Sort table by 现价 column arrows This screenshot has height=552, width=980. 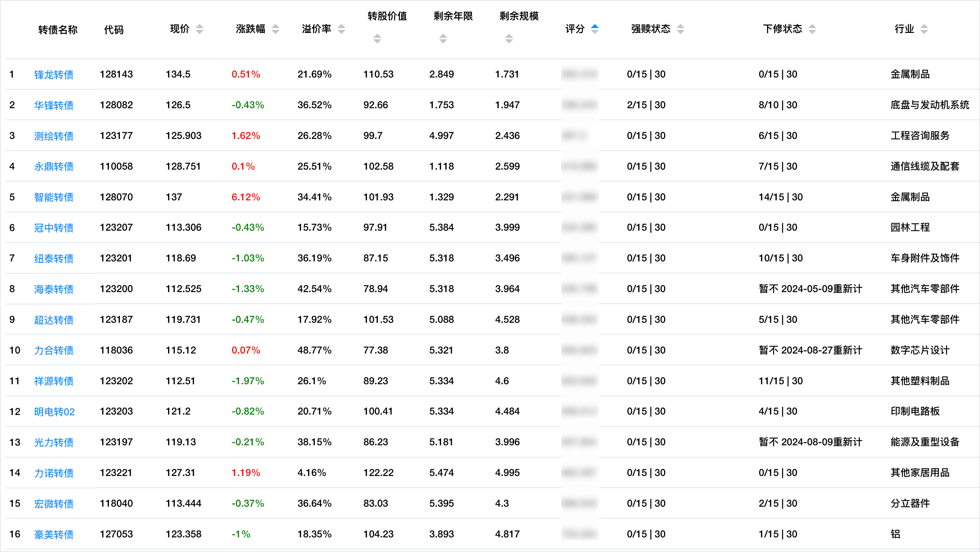pos(200,29)
